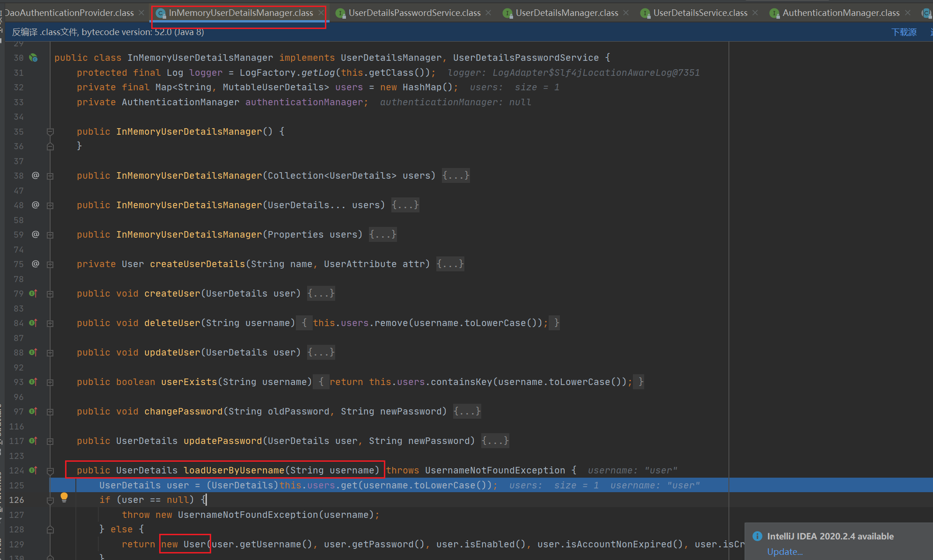
Task: Expand the folded updatePassword method via gutter
Action: pyautogui.click(x=50, y=441)
